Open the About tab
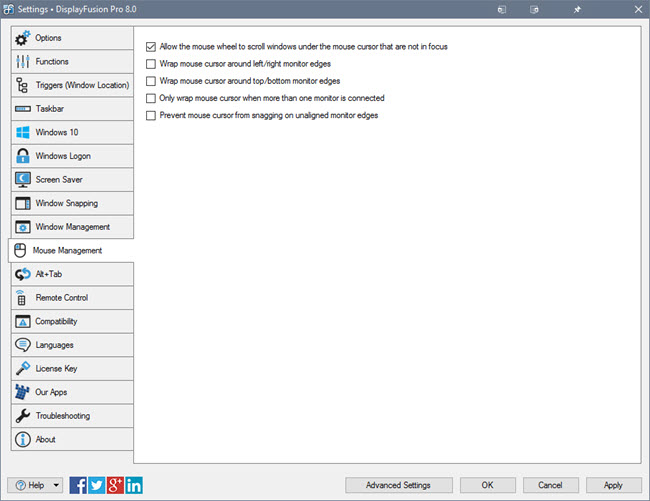 click(x=72, y=439)
